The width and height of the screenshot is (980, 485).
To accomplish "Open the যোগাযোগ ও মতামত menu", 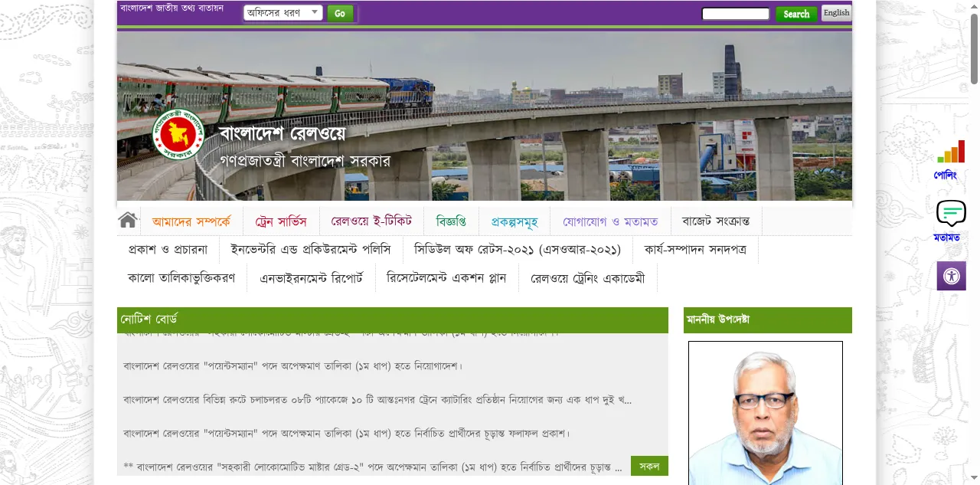I will pos(610,222).
